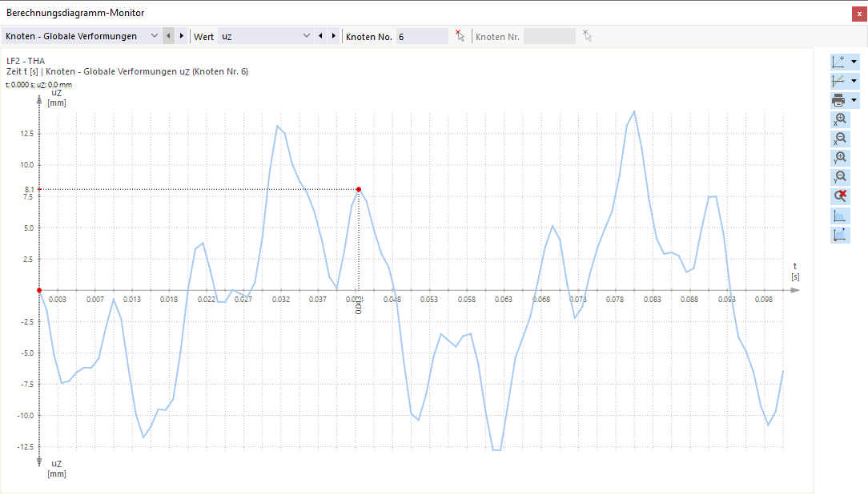The height and width of the screenshot is (500, 868).
Task: Go to previous result type arrow
Action: click(168, 36)
